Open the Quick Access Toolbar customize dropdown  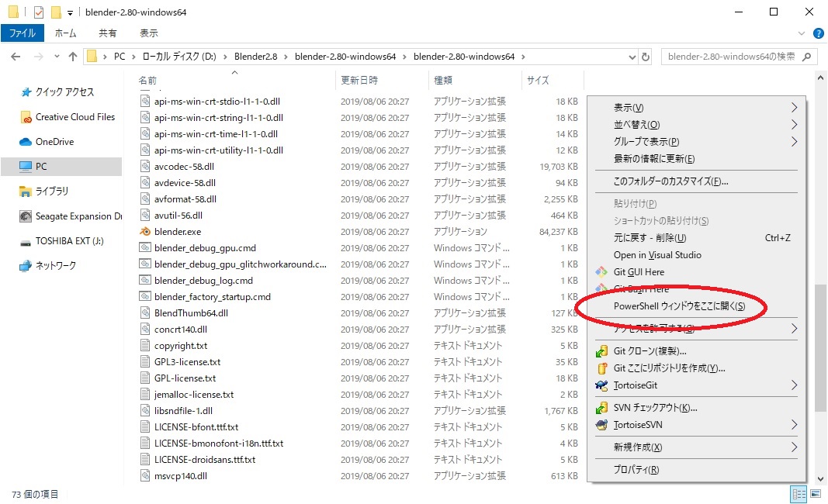(x=71, y=12)
